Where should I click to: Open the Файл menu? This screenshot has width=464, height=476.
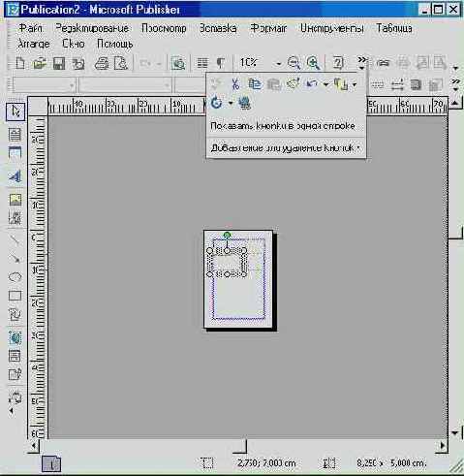(x=30, y=28)
